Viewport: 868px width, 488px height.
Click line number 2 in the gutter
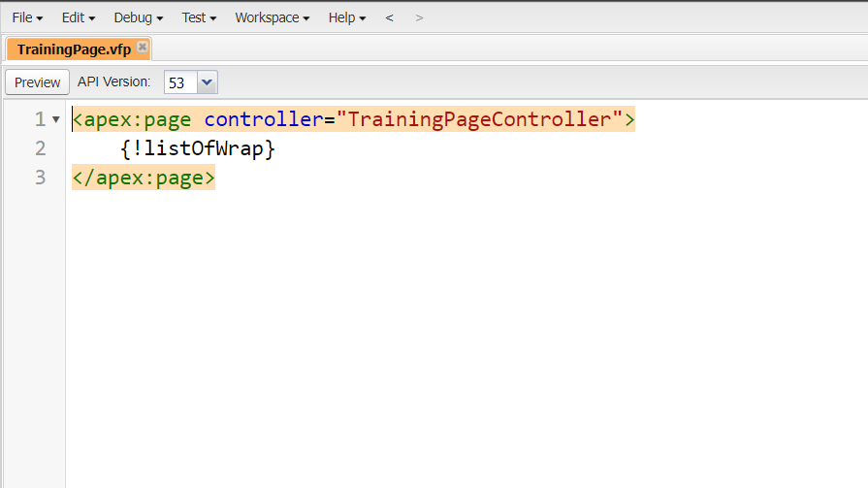click(x=40, y=148)
